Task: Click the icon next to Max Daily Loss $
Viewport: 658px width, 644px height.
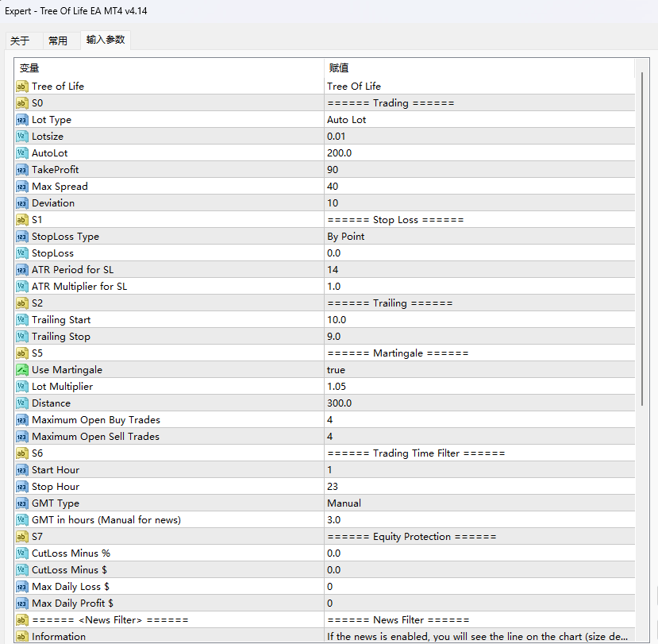Action: (21, 587)
